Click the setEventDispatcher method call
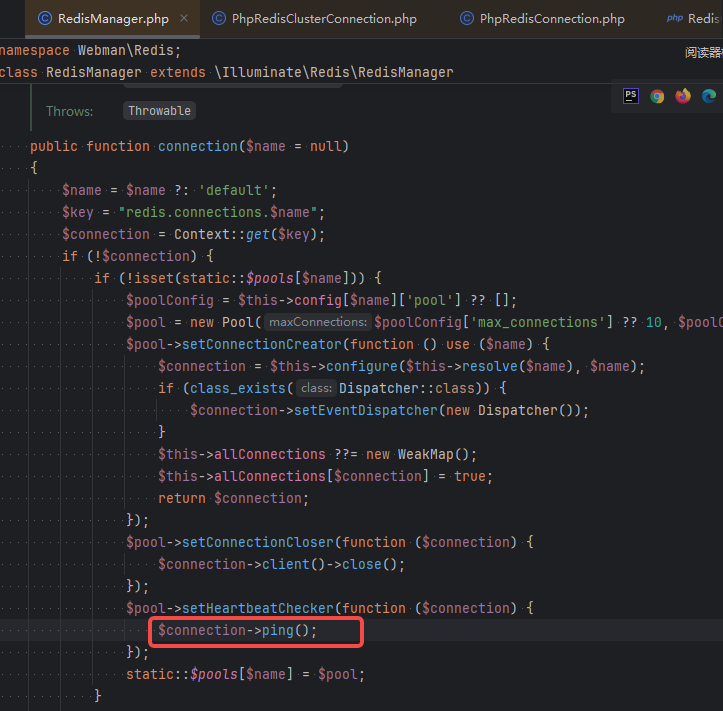723x711 pixels. click(366, 410)
